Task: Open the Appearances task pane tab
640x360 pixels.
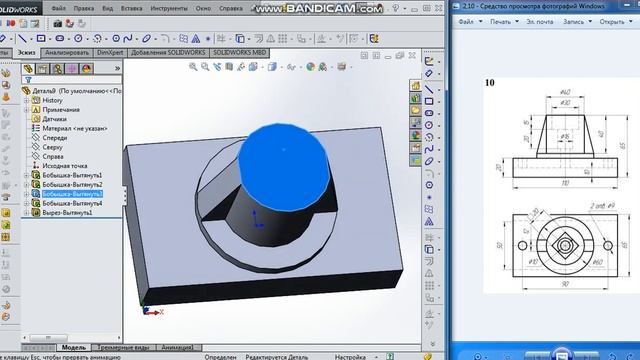Action: 416,136
